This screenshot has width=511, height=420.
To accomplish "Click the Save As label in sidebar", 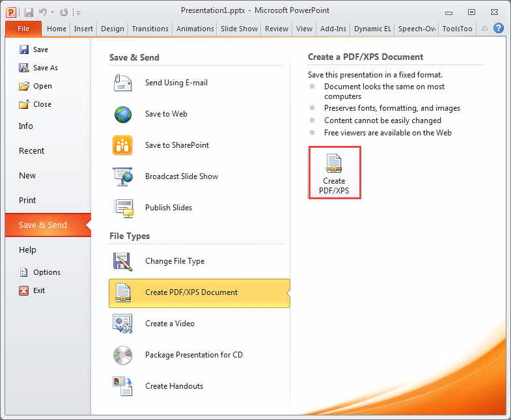I will (x=46, y=68).
